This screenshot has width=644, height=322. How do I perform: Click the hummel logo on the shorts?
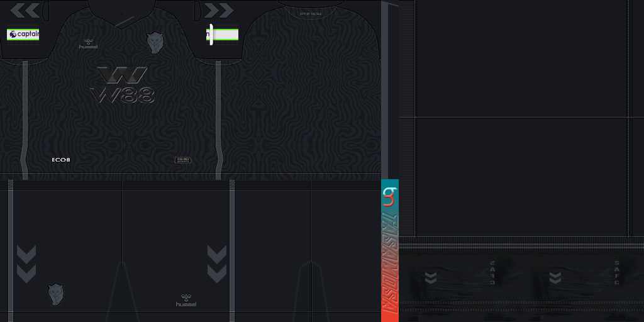click(186, 301)
